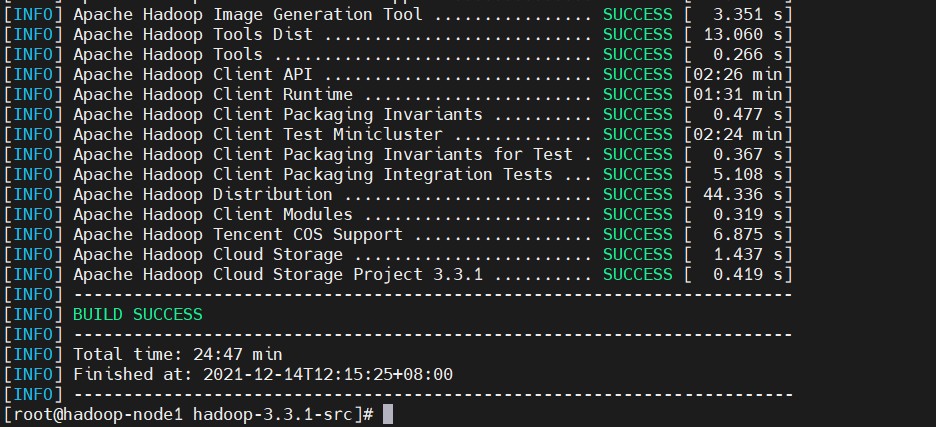Click the Apache Hadoop Image Generation Tool line
The image size is (936, 427).
[248, 14]
